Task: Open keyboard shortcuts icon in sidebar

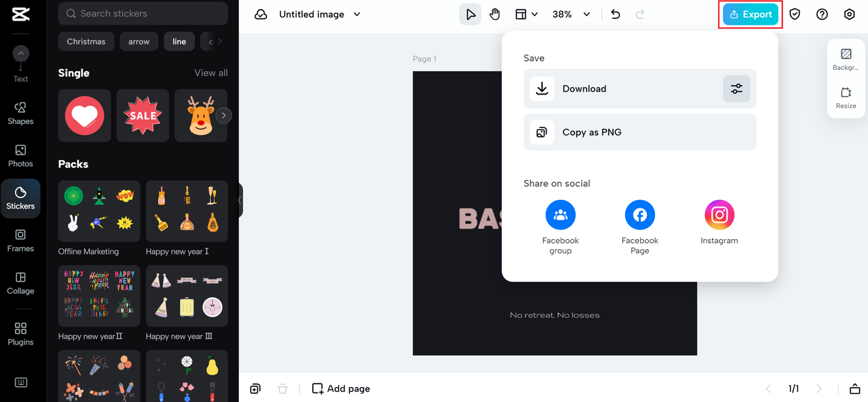Action: [x=21, y=383]
